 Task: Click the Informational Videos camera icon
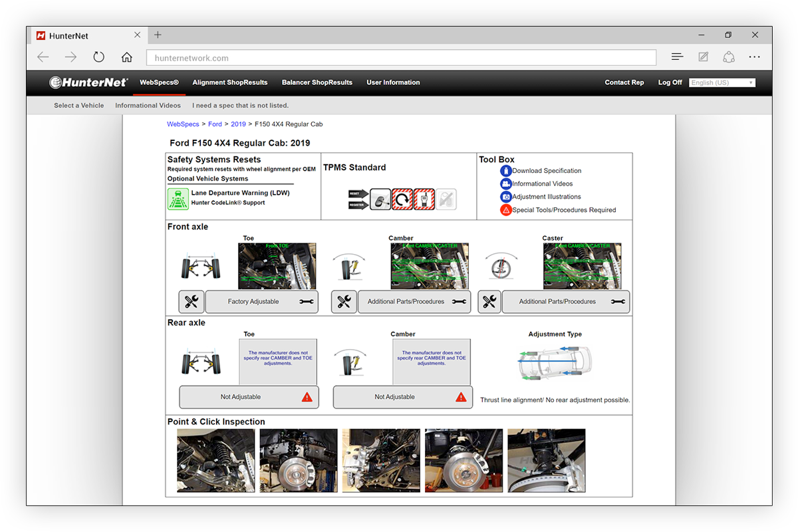(506, 184)
